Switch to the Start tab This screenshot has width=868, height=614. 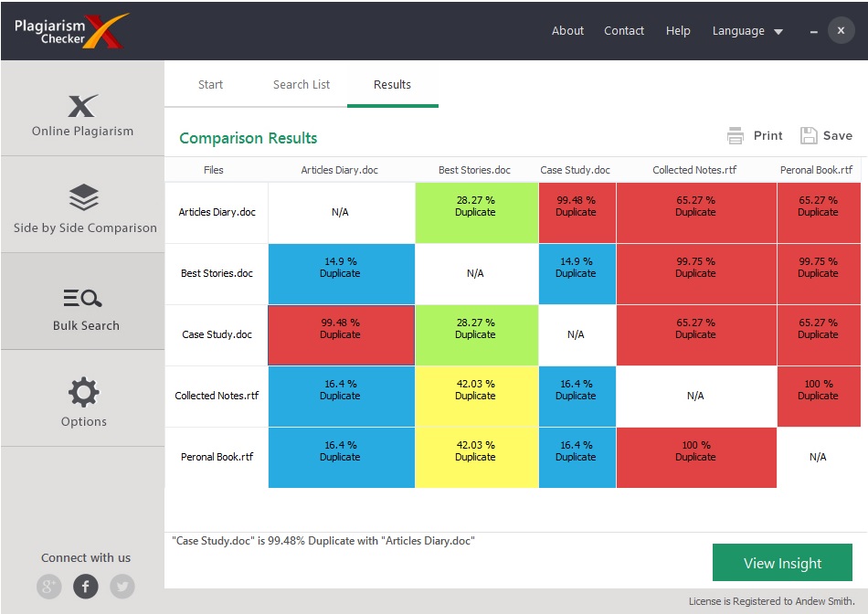(210, 85)
